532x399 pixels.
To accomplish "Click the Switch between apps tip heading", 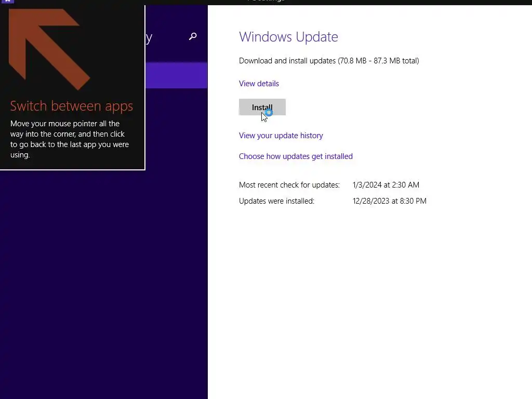I will pyautogui.click(x=72, y=106).
